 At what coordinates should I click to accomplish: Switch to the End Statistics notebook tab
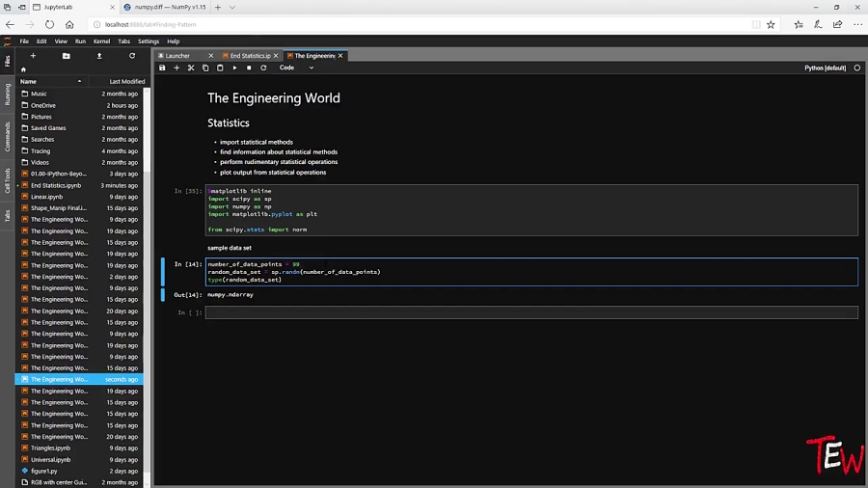click(x=249, y=56)
